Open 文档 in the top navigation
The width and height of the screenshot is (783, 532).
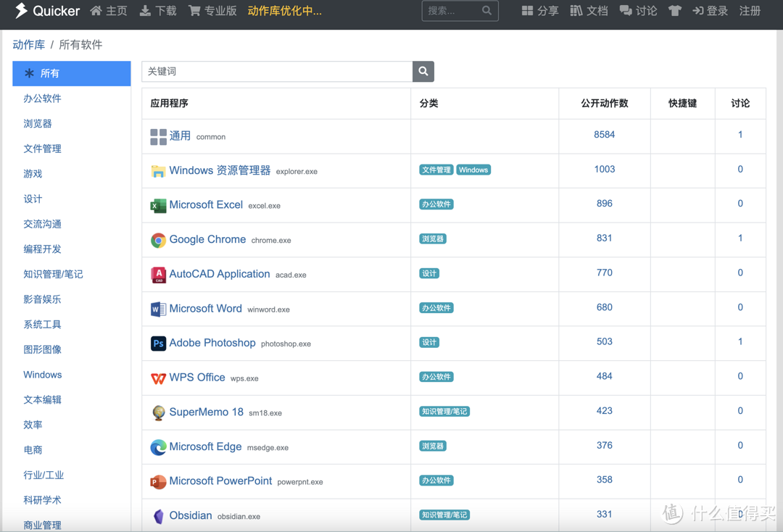589,10
